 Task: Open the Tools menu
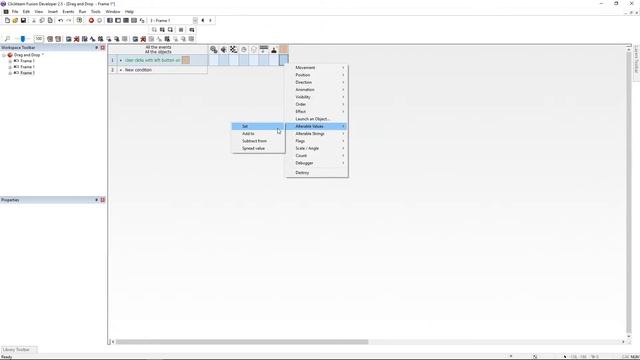(96, 12)
